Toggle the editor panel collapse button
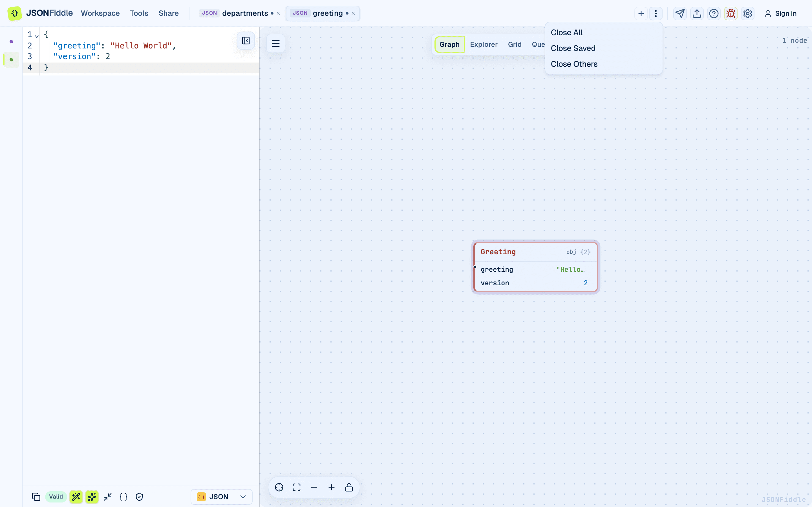 (246, 41)
